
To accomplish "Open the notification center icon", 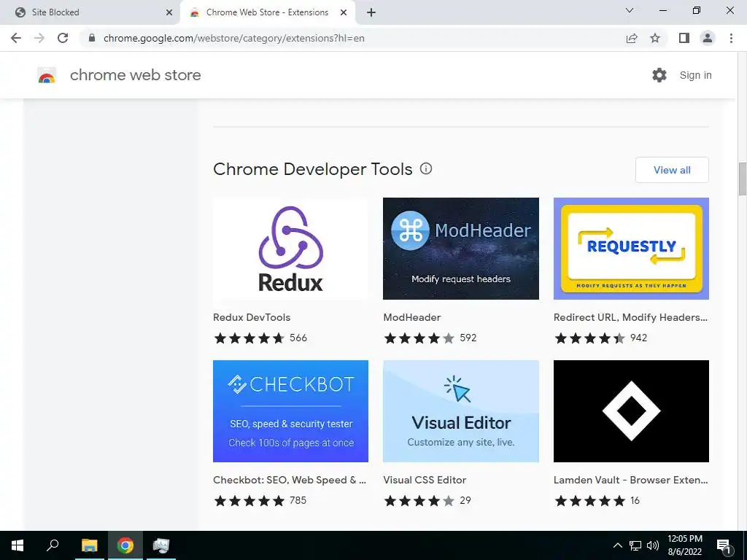I will [724, 546].
